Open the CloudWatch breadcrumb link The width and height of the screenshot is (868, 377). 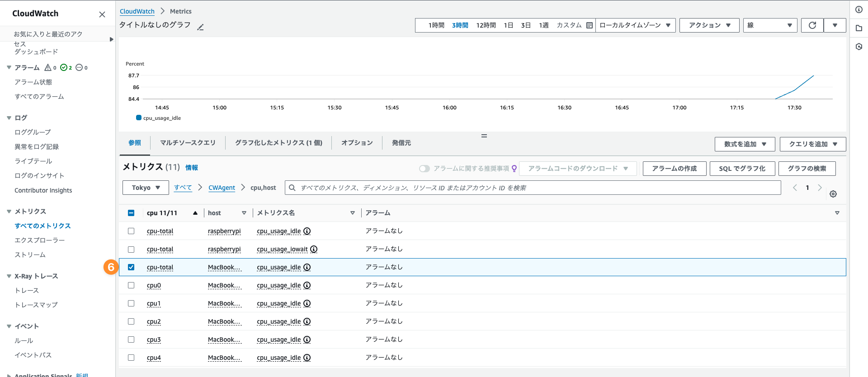pos(137,11)
